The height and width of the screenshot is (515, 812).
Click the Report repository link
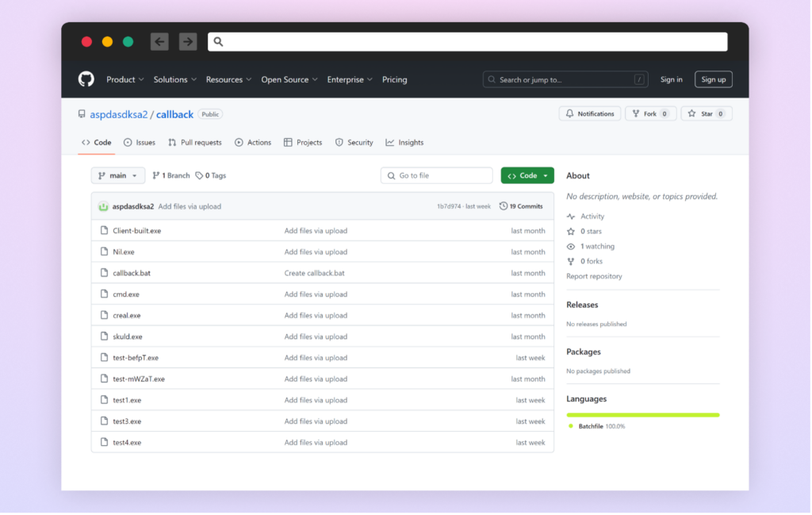click(594, 277)
